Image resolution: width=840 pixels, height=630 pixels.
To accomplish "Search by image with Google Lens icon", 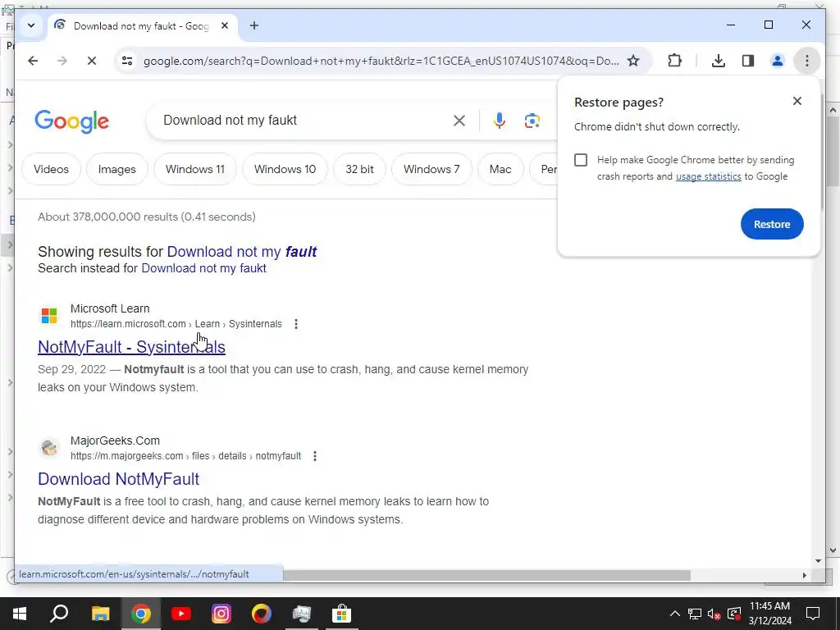I will [x=532, y=121].
